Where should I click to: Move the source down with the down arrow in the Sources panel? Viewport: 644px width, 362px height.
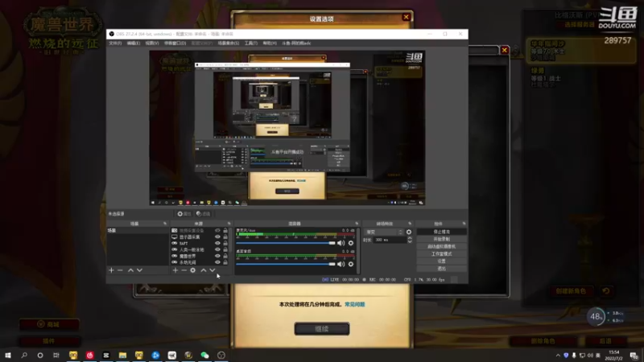click(213, 270)
